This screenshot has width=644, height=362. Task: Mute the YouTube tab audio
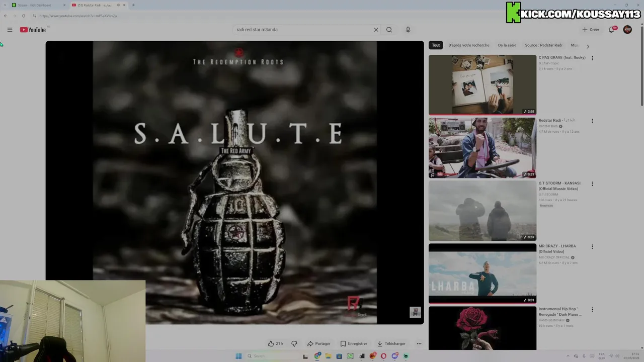point(118,5)
